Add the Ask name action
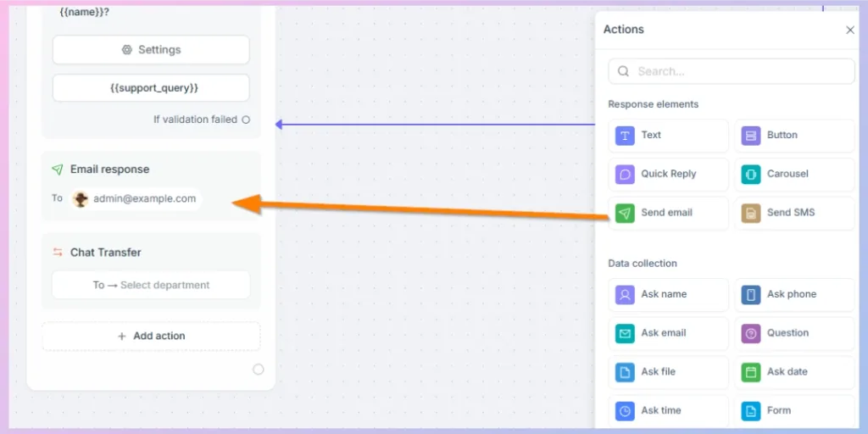 668,294
